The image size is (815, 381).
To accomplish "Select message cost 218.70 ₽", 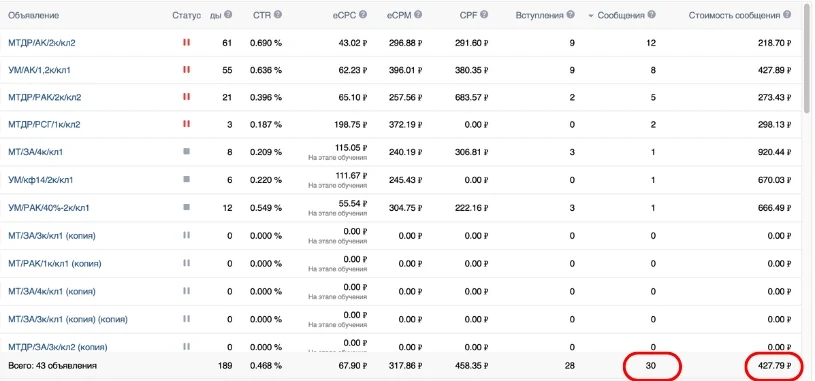I will [x=774, y=43].
